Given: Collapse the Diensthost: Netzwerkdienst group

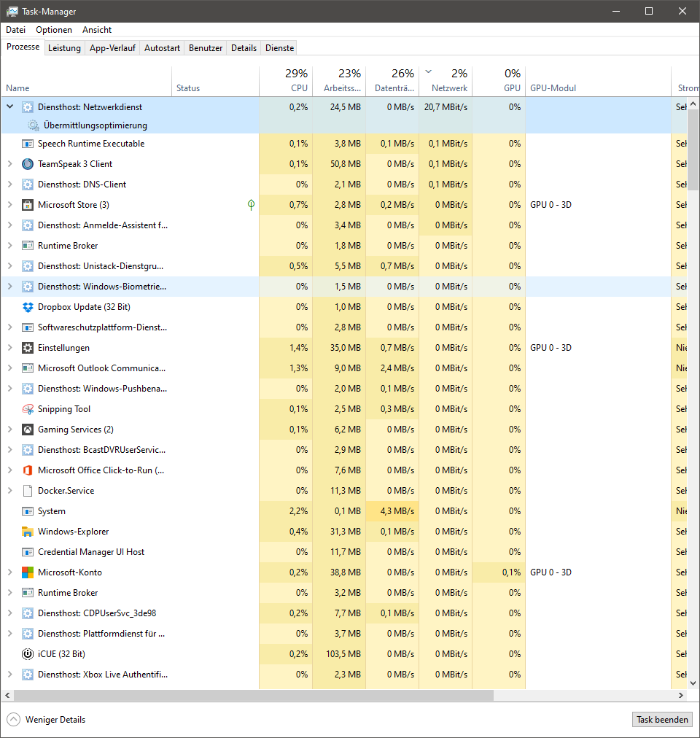Looking at the screenshot, I should coord(10,107).
